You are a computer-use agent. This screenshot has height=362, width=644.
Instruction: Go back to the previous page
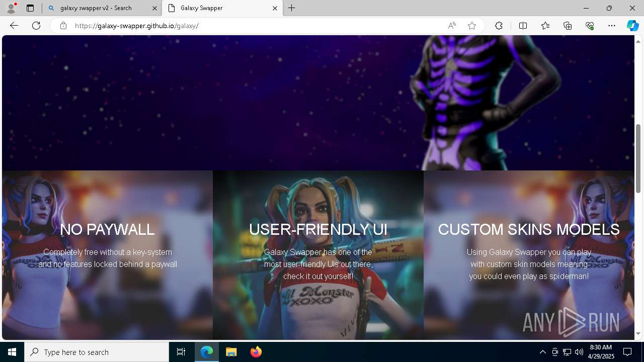pos(14,26)
